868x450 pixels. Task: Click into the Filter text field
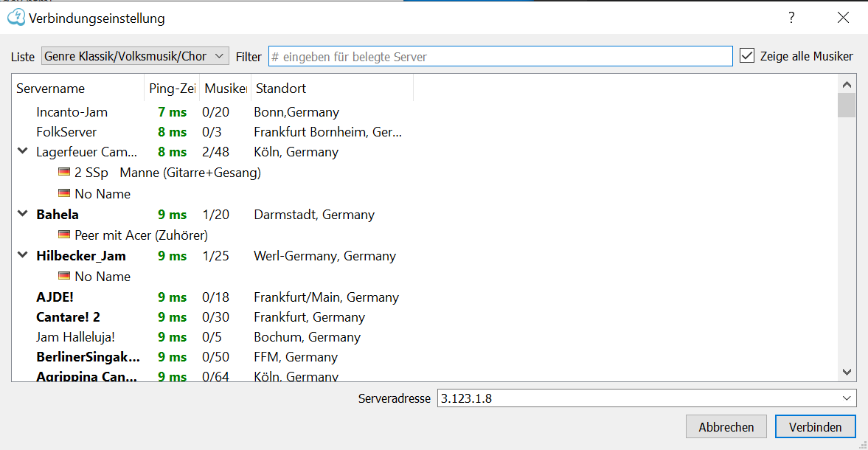[500, 57]
